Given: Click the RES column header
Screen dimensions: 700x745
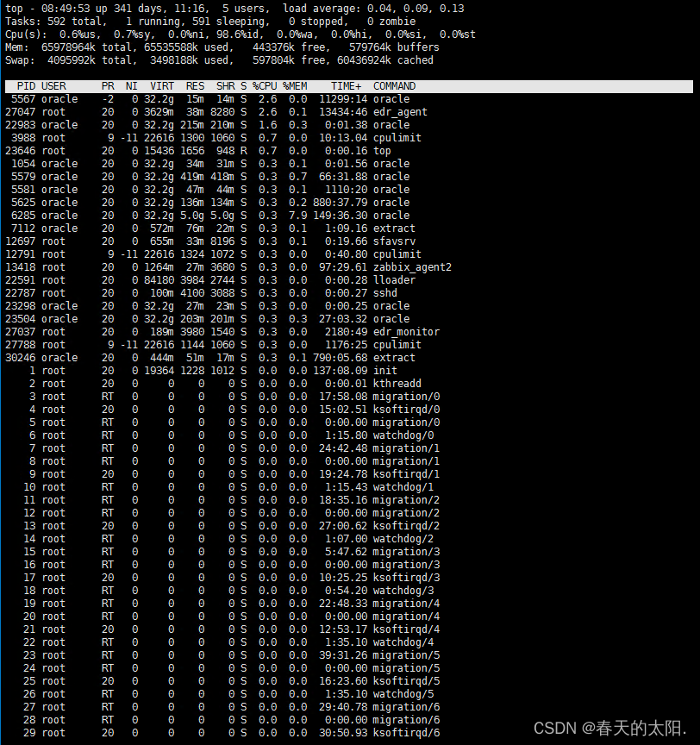Looking at the screenshot, I should pos(195,85).
